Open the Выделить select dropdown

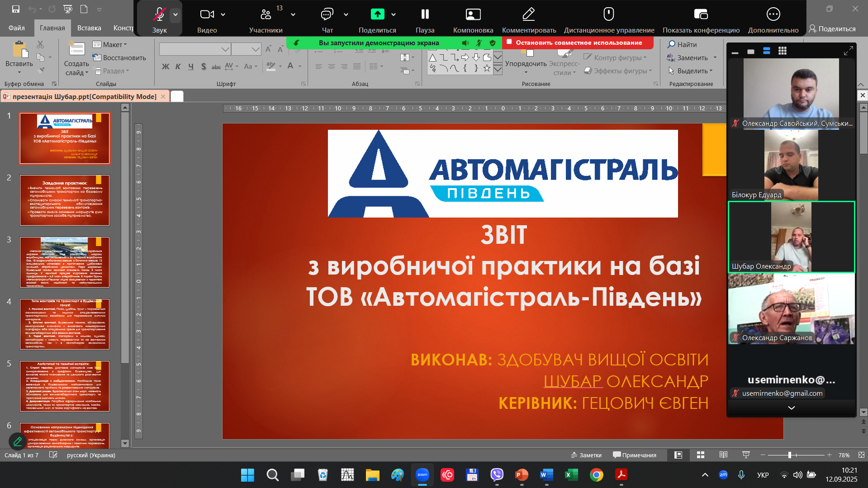[690, 71]
